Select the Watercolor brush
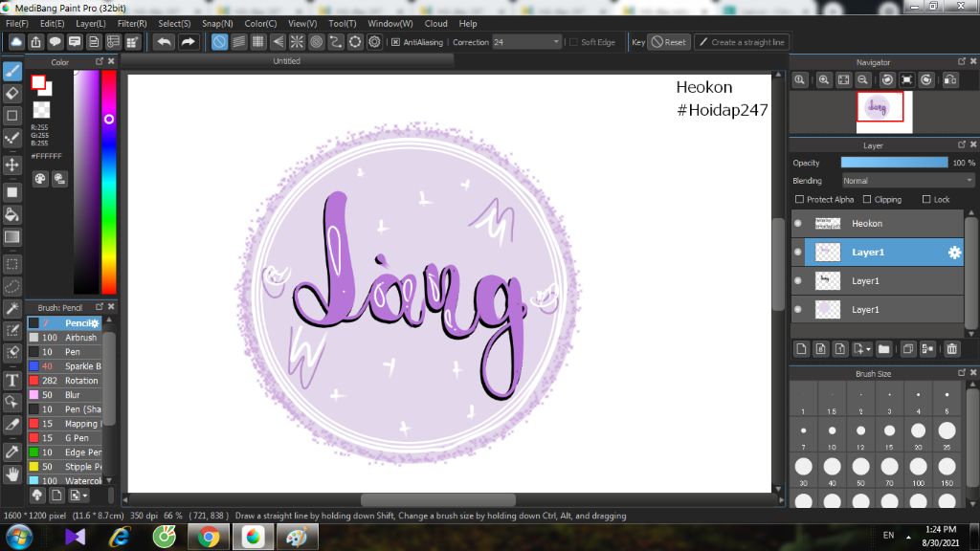Image resolution: width=980 pixels, height=551 pixels. coord(64,481)
